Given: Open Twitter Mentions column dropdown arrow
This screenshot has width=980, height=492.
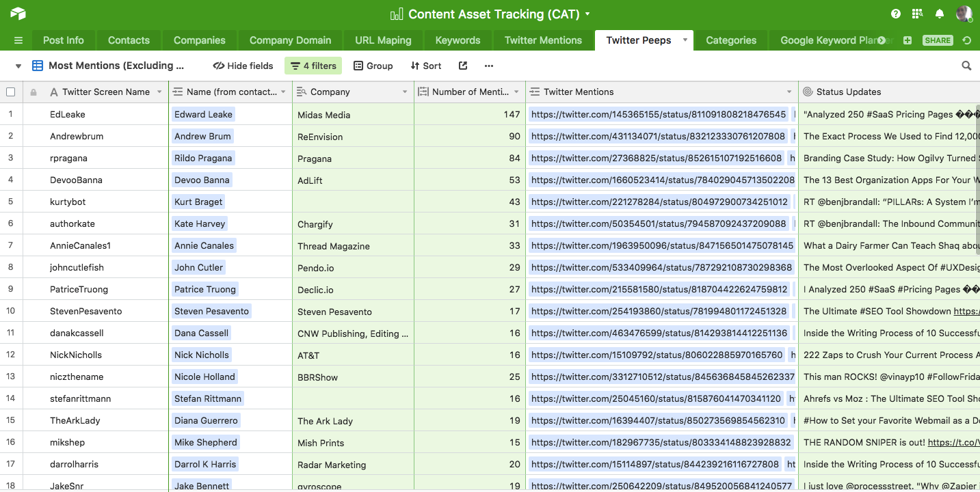Looking at the screenshot, I should click(789, 92).
